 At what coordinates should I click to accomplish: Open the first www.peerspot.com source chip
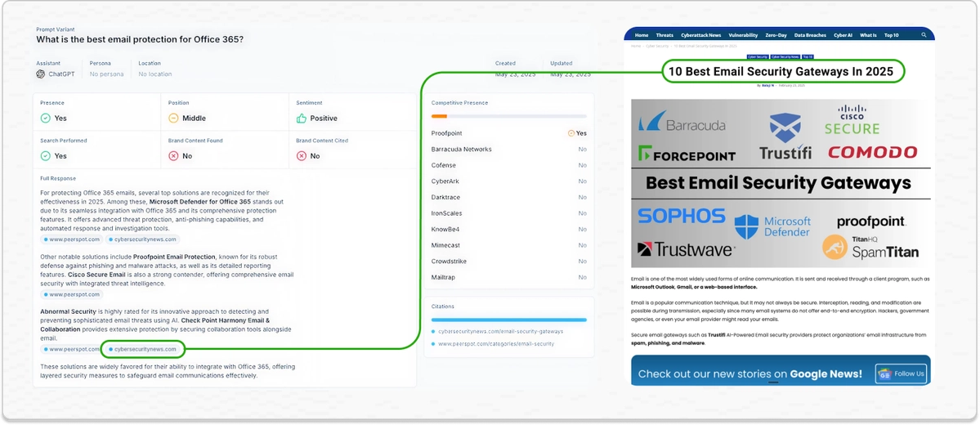pyautogui.click(x=72, y=239)
